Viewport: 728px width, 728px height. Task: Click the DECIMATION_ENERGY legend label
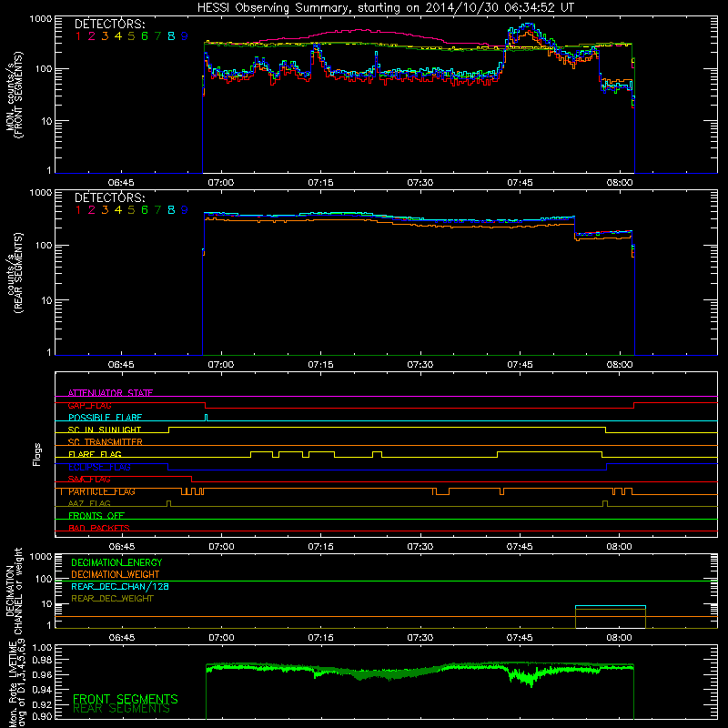coord(116,562)
